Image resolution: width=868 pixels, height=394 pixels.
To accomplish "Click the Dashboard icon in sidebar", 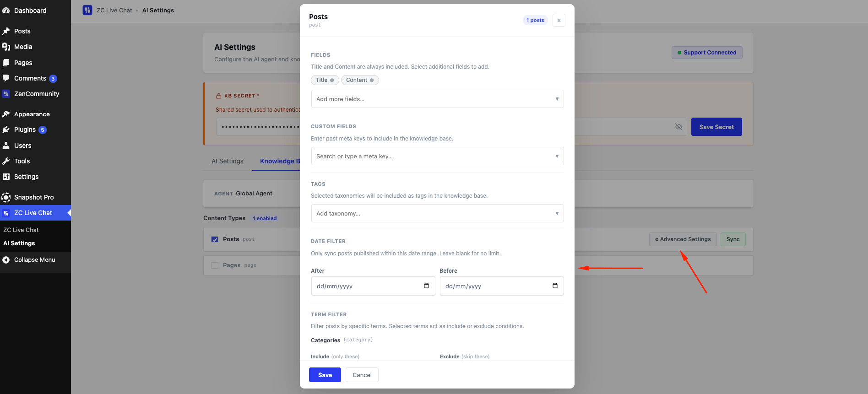I will pyautogui.click(x=6, y=11).
